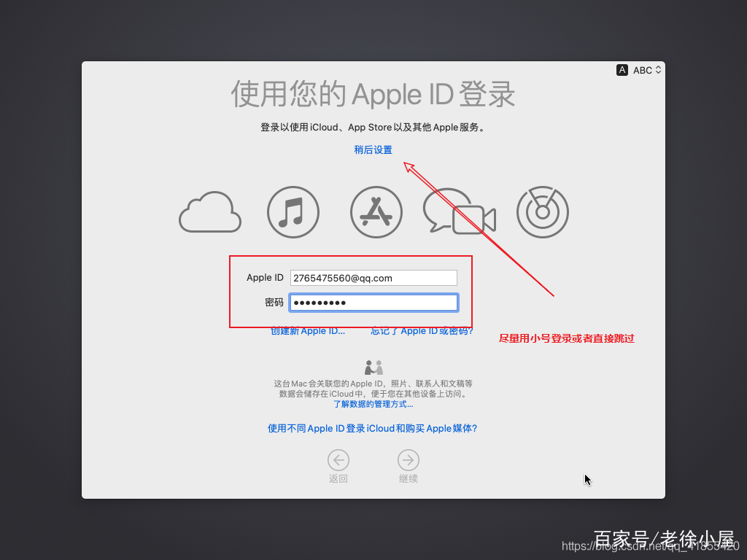This screenshot has width=747, height=560.
Task: Click the iTunes music note icon
Action: (x=293, y=212)
